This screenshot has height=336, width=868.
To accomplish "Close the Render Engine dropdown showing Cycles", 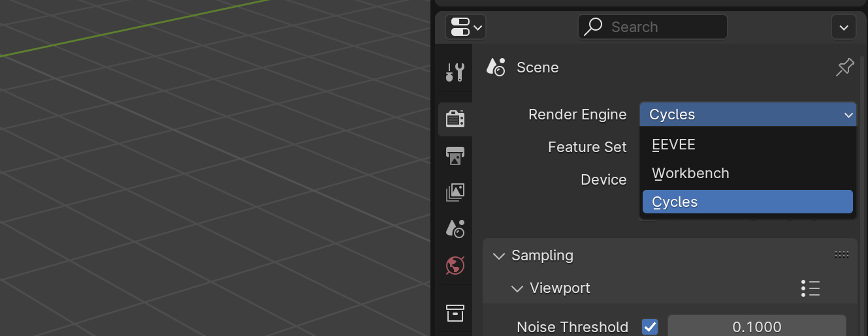I will click(x=748, y=114).
